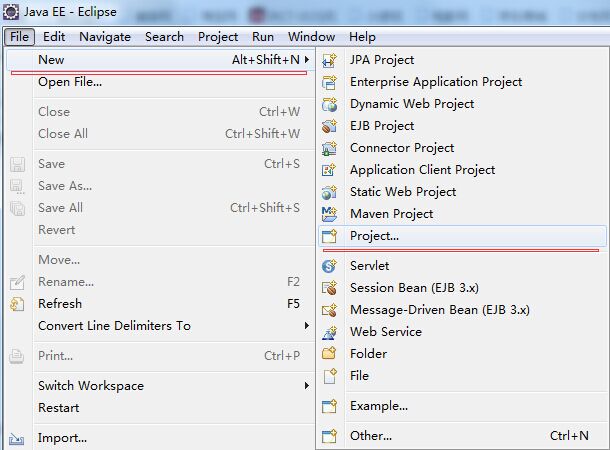Click the Eclipse logo in title bar
Viewport: 610px width, 450px height.
click(x=11, y=12)
